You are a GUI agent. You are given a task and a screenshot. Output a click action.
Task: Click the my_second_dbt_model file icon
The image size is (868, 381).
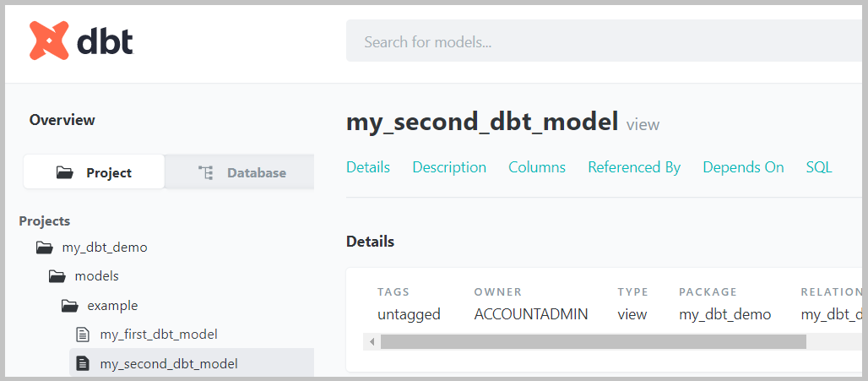(x=83, y=364)
